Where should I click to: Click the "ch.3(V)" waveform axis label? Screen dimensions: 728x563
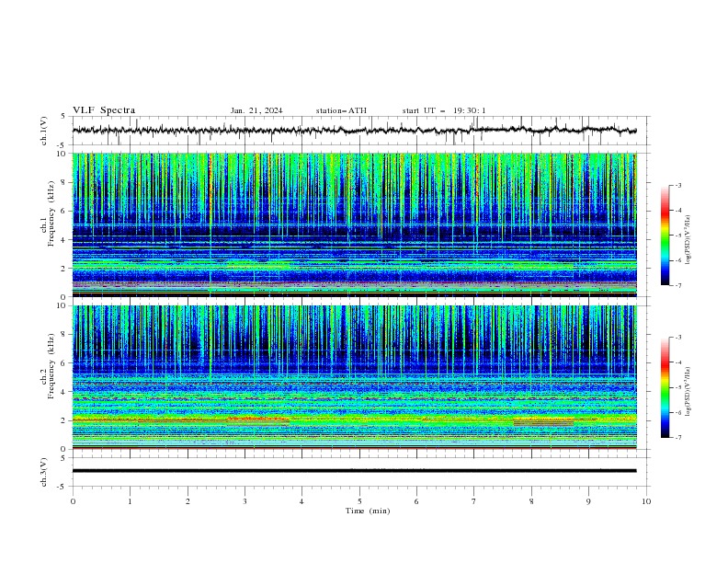pos(44,472)
